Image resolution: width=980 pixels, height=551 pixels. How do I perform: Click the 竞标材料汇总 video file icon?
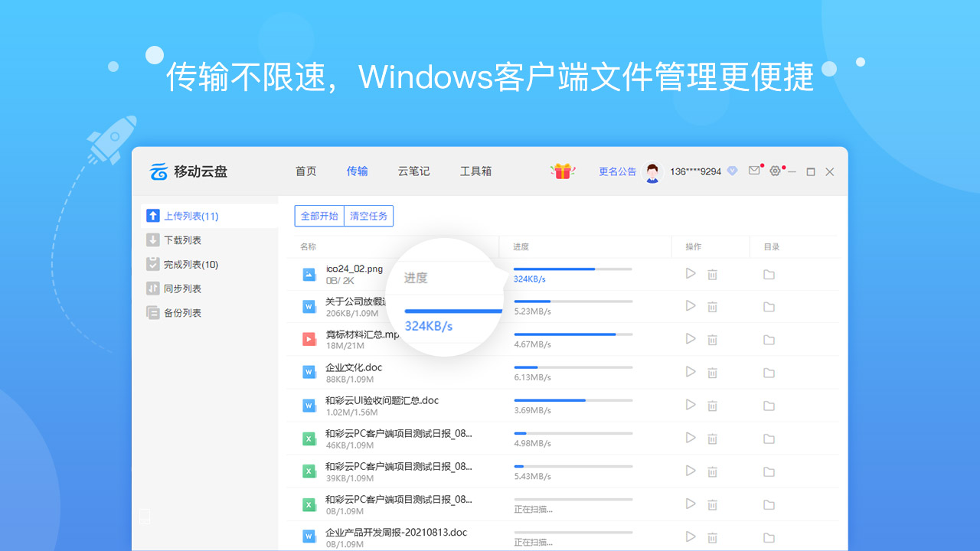pos(309,340)
